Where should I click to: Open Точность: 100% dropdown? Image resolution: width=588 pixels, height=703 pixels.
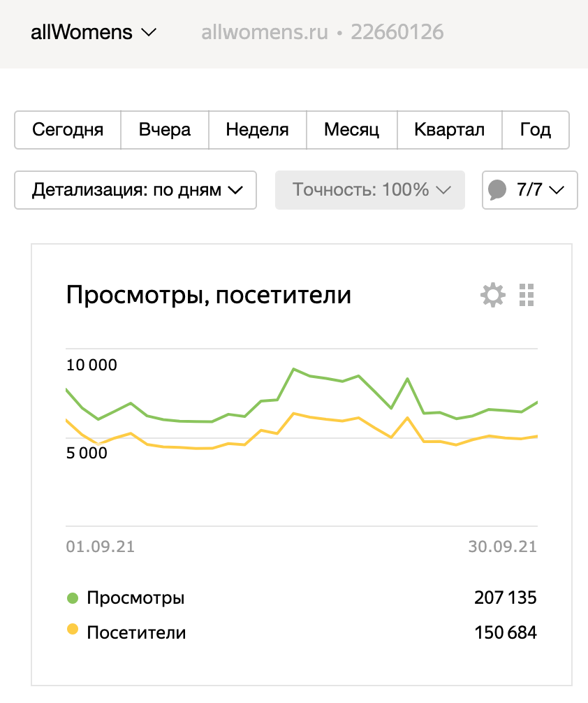[x=370, y=190]
